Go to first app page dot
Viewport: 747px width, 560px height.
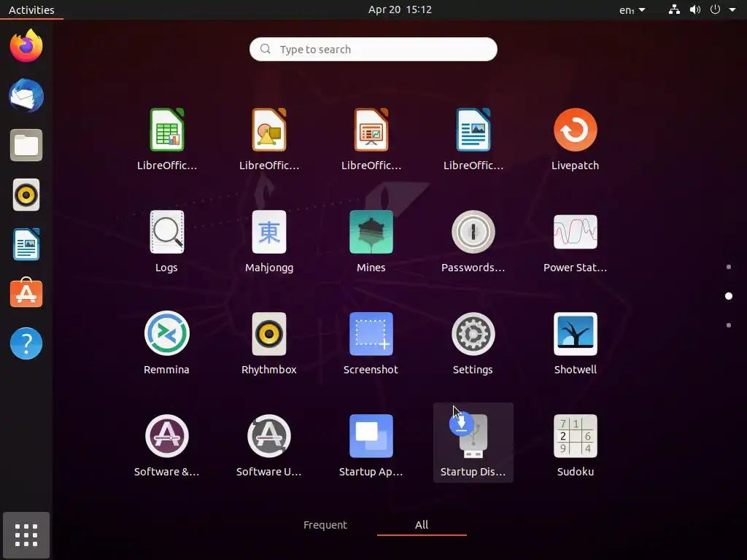click(729, 267)
